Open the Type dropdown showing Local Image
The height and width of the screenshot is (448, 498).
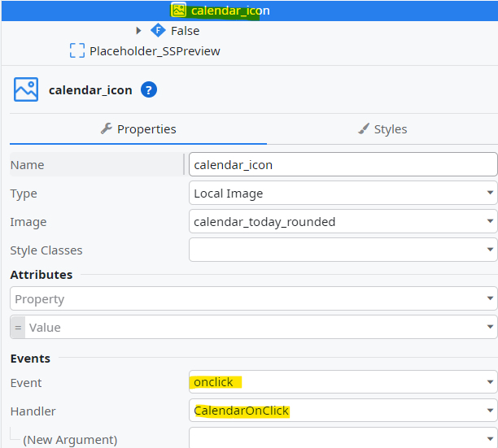coord(343,194)
